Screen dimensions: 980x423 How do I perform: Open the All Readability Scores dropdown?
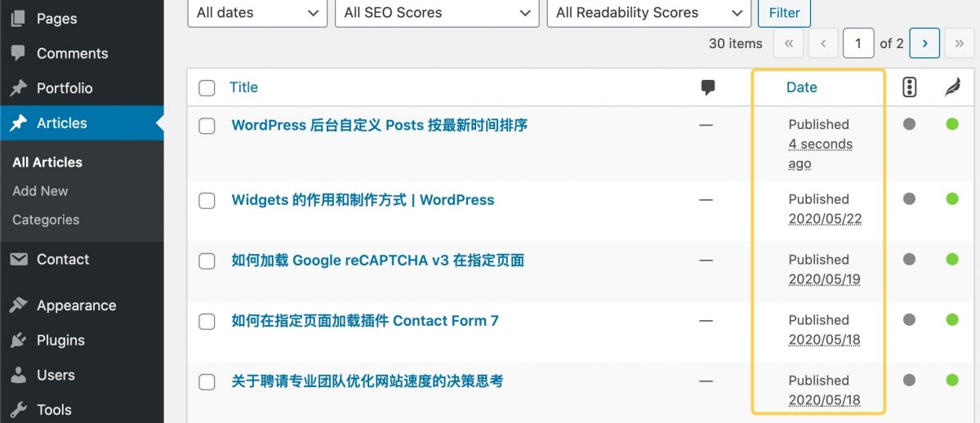coord(649,12)
